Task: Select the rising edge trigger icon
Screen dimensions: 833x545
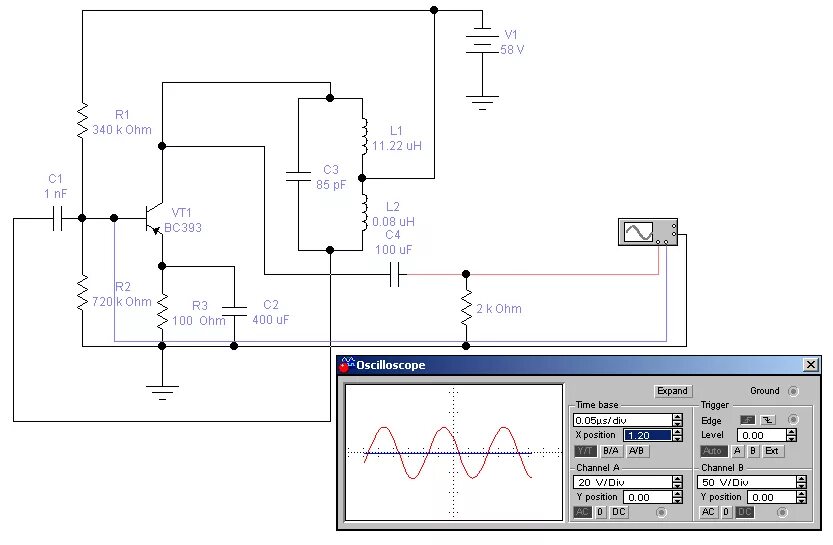Action: pos(747,420)
